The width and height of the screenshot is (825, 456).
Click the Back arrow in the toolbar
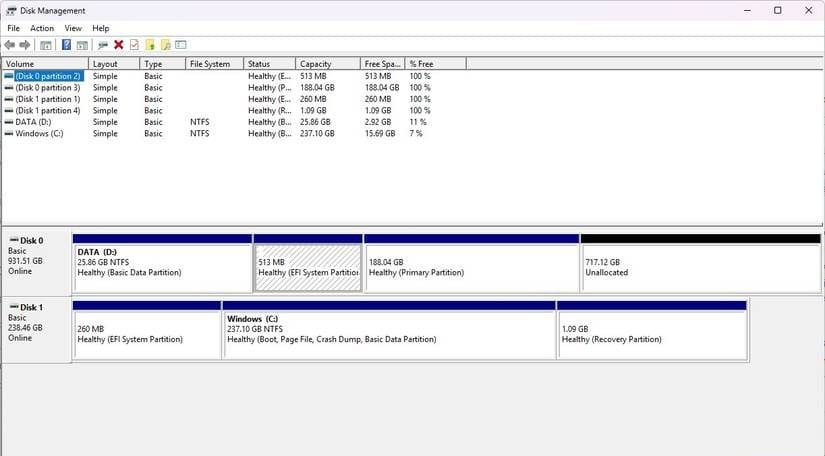[9, 45]
